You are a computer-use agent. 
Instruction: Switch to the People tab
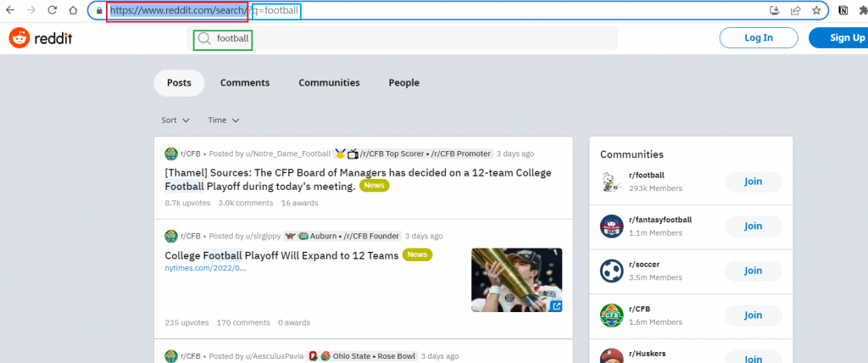point(403,83)
